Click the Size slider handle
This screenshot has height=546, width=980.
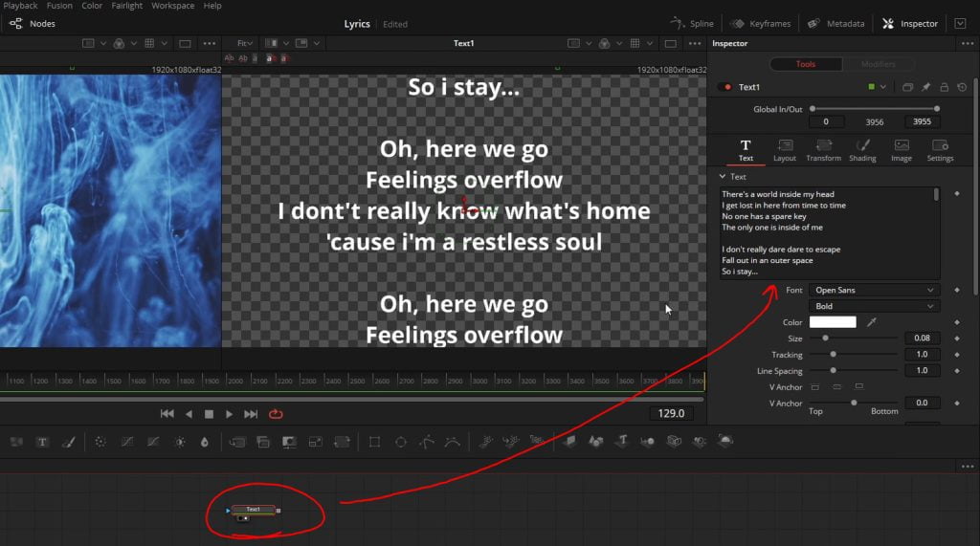tap(825, 338)
